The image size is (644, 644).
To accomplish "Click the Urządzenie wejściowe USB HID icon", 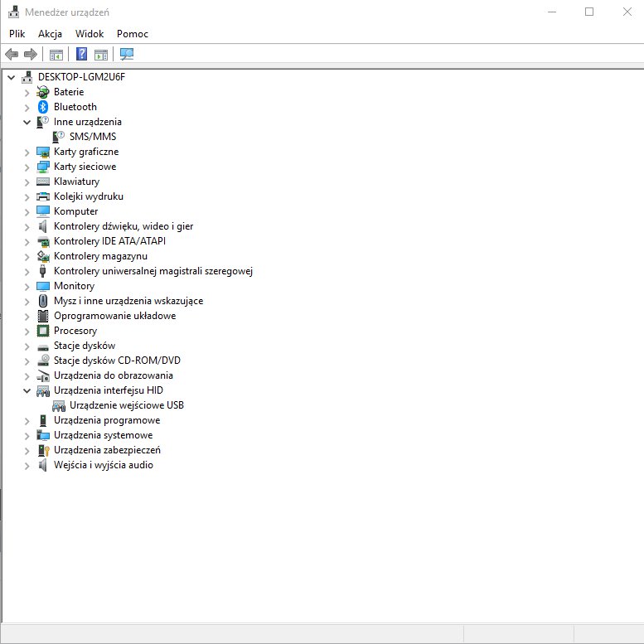I will [x=58, y=405].
